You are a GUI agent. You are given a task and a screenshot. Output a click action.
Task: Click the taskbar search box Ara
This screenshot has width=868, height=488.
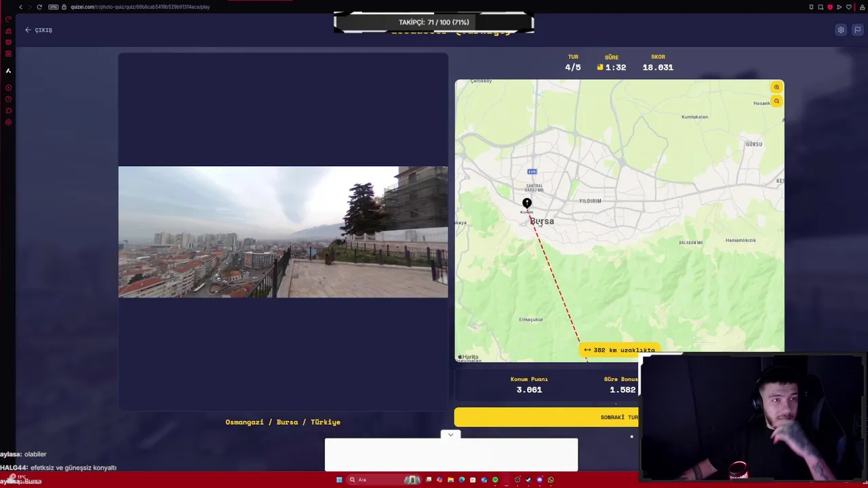(384, 480)
